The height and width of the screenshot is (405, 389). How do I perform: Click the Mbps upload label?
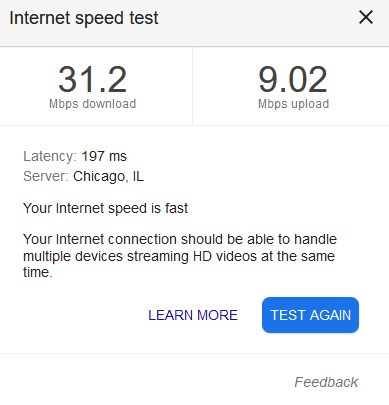tap(294, 104)
